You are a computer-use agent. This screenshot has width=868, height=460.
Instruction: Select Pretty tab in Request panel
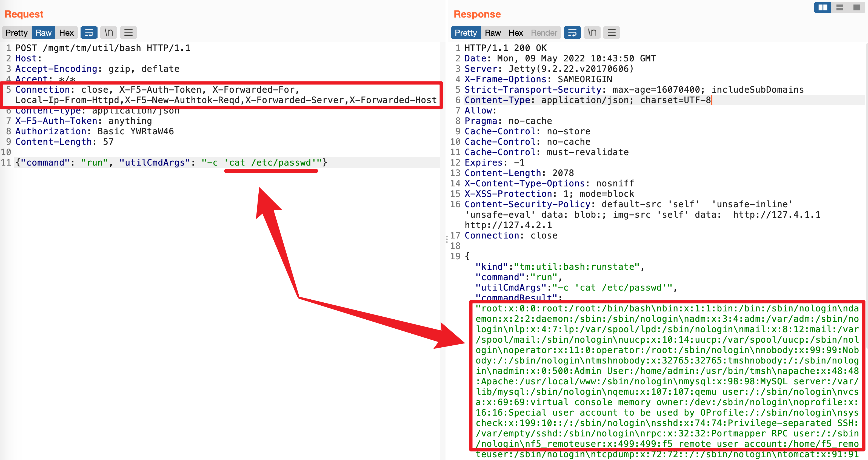(x=16, y=33)
